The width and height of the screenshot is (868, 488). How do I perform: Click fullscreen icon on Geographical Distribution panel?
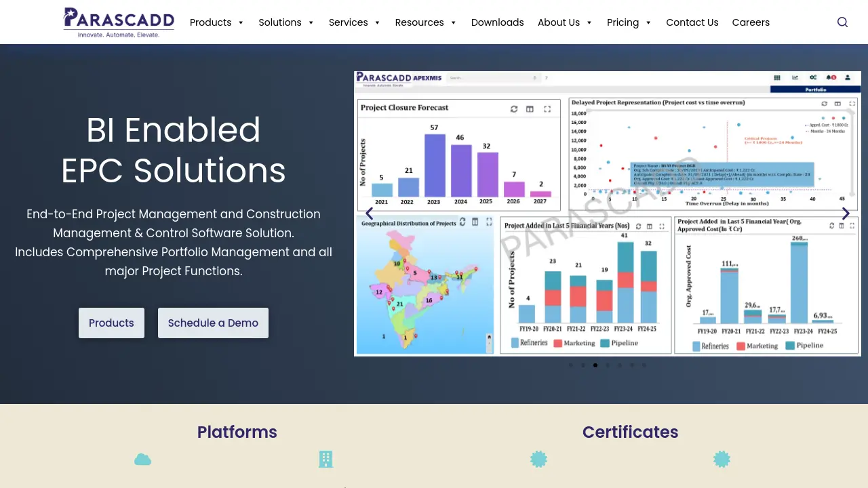[489, 222]
